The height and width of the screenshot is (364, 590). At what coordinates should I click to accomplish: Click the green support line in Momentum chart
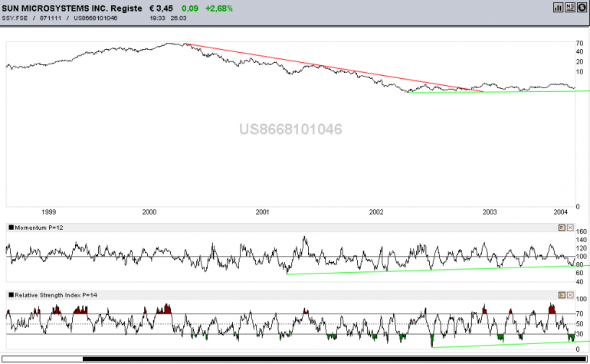pyautogui.click(x=437, y=270)
